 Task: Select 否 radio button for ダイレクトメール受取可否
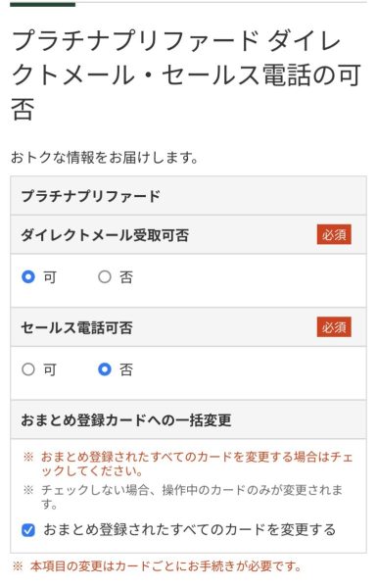tap(105, 277)
